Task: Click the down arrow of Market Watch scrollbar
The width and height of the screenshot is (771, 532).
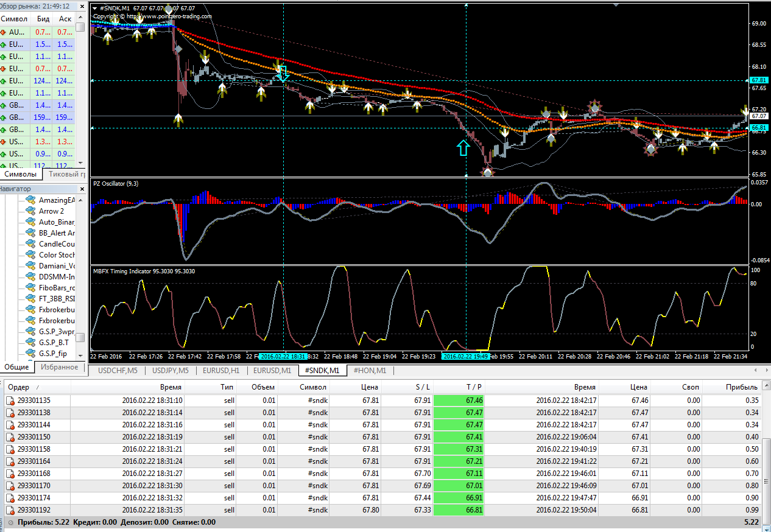Action: pos(80,163)
